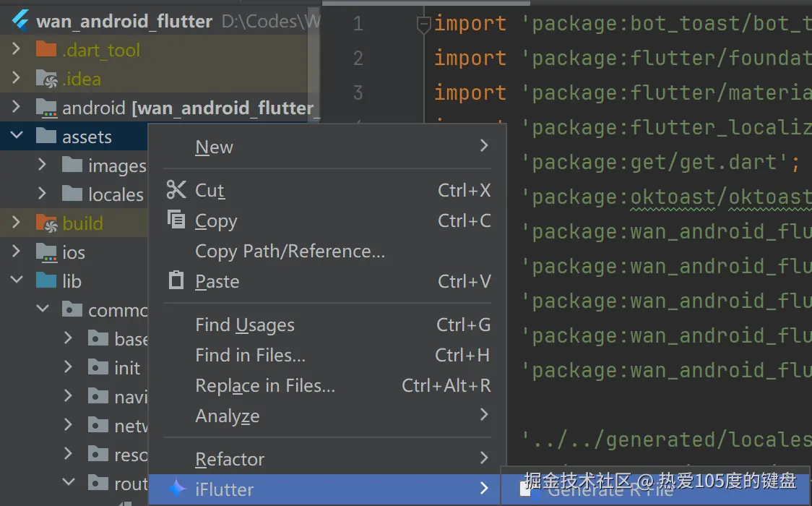812x506 pixels.
Task: Click the Copy pages icon
Action: click(x=176, y=220)
